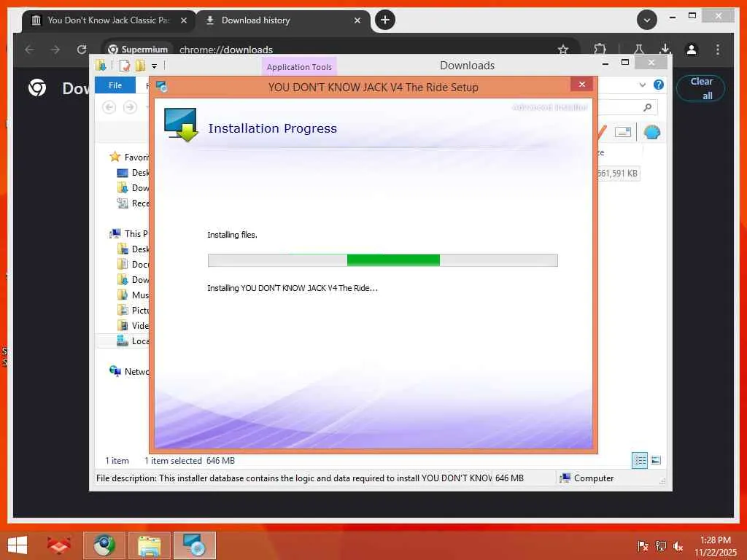The image size is (747, 560).
Task: Click the Supermium site chip in address bar
Action: tap(138, 50)
